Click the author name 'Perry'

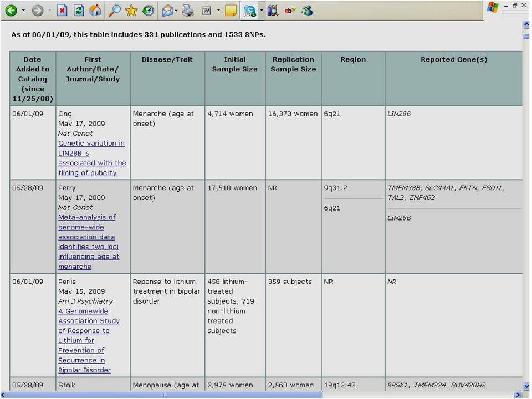point(67,188)
